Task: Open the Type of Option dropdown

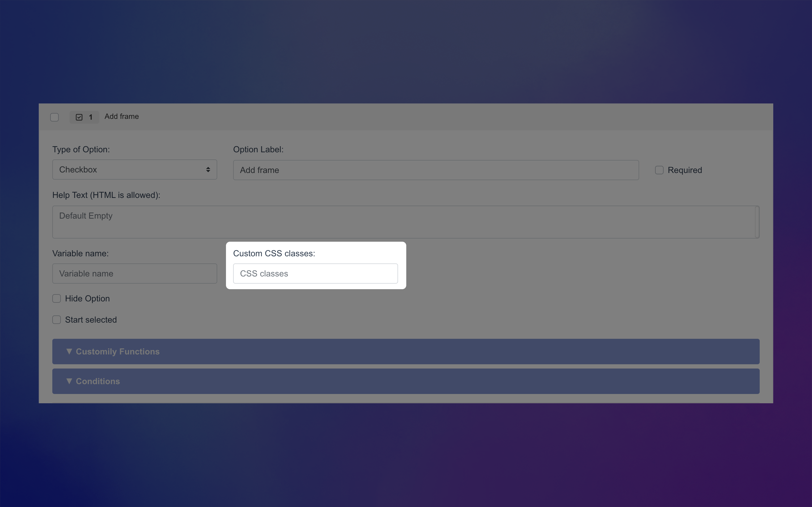Action: coord(134,169)
